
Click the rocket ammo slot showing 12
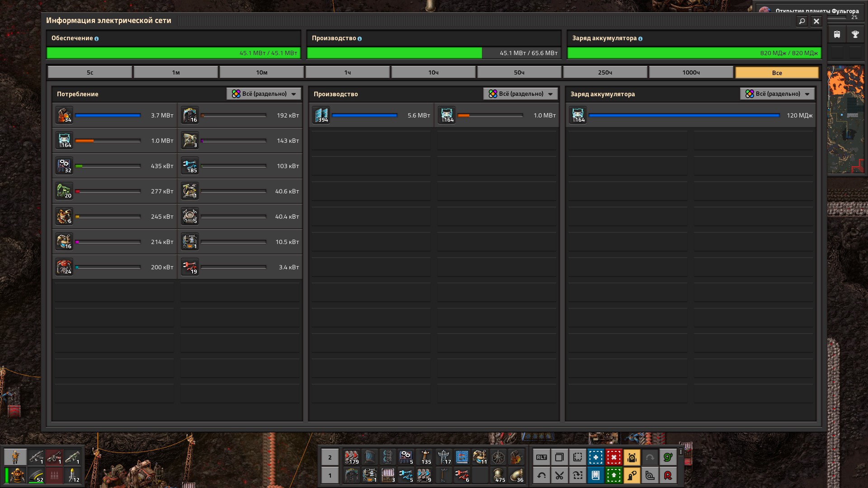(x=72, y=475)
